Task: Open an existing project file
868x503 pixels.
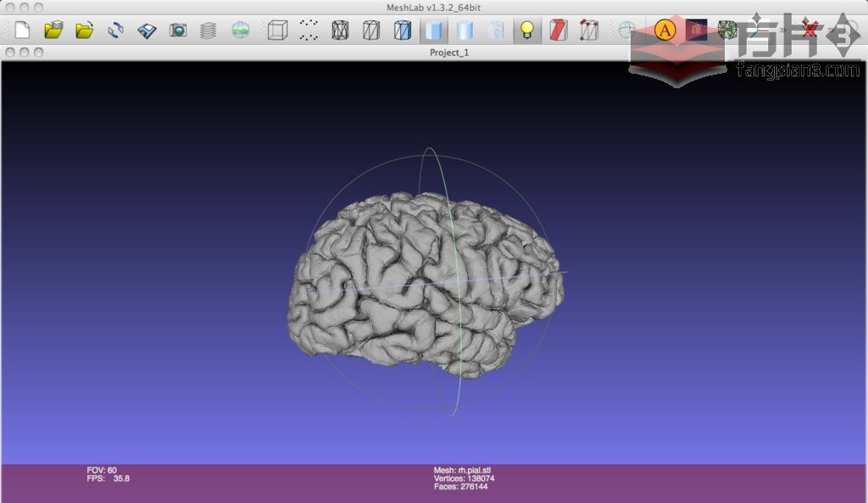Action: (x=53, y=30)
